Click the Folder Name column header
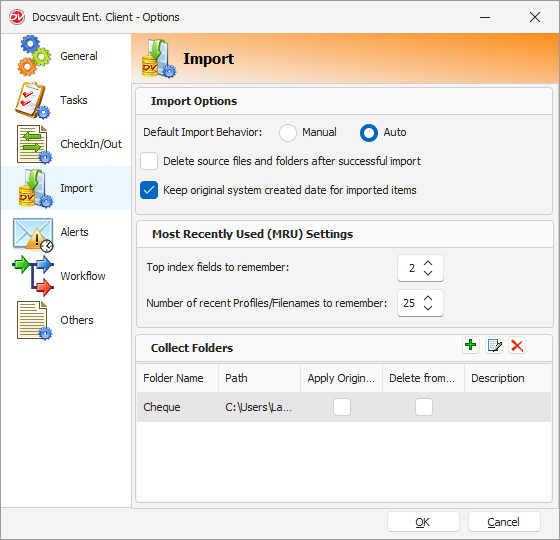The height and width of the screenshot is (540, 560). [x=178, y=378]
